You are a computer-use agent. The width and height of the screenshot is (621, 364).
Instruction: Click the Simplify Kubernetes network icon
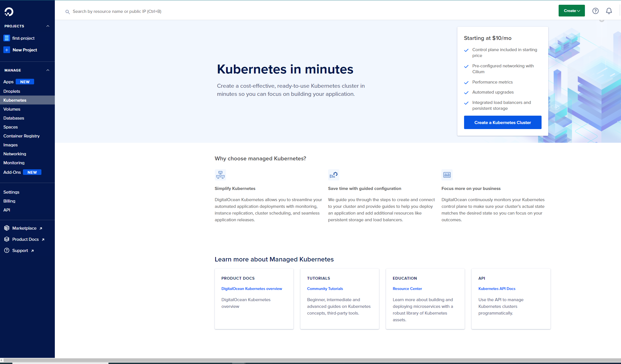click(x=220, y=175)
